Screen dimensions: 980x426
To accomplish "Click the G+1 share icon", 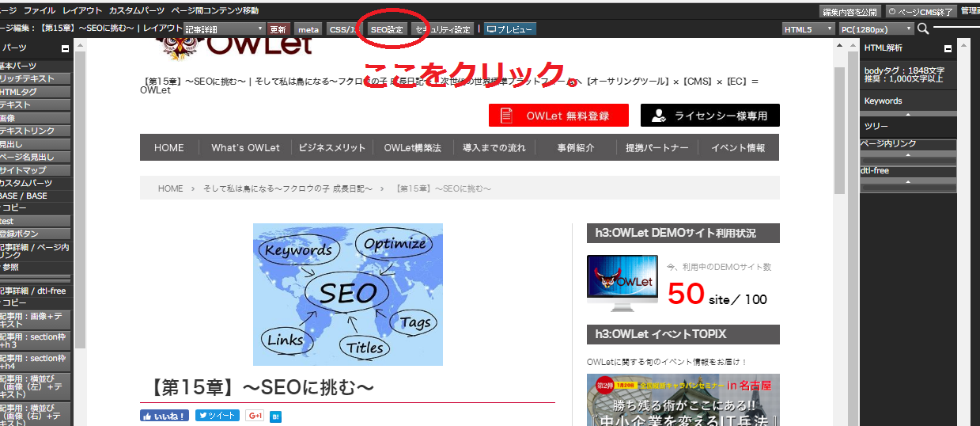I will [255, 416].
